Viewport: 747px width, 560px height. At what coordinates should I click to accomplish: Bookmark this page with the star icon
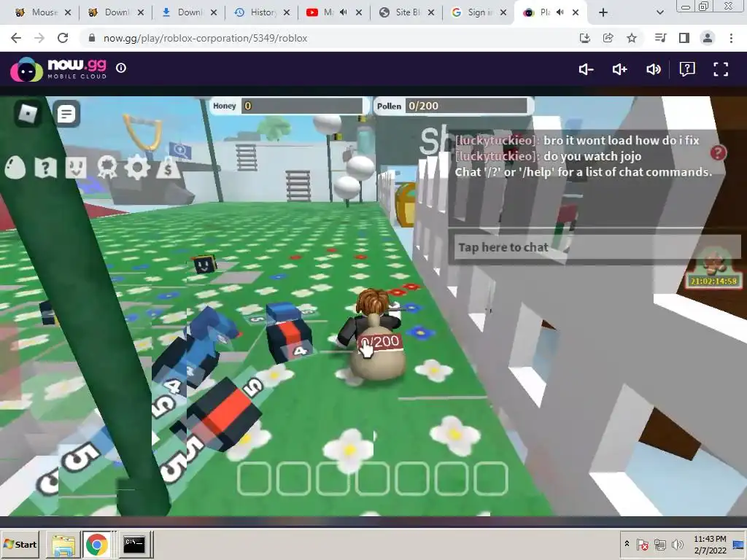pyautogui.click(x=632, y=38)
